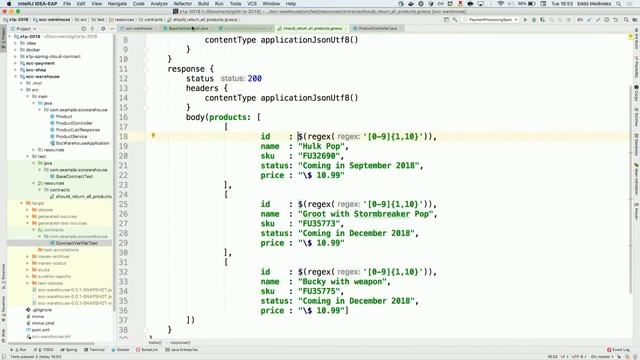Collapse the target folder node
Viewport: 640px width, 360px height.
coord(22,203)
